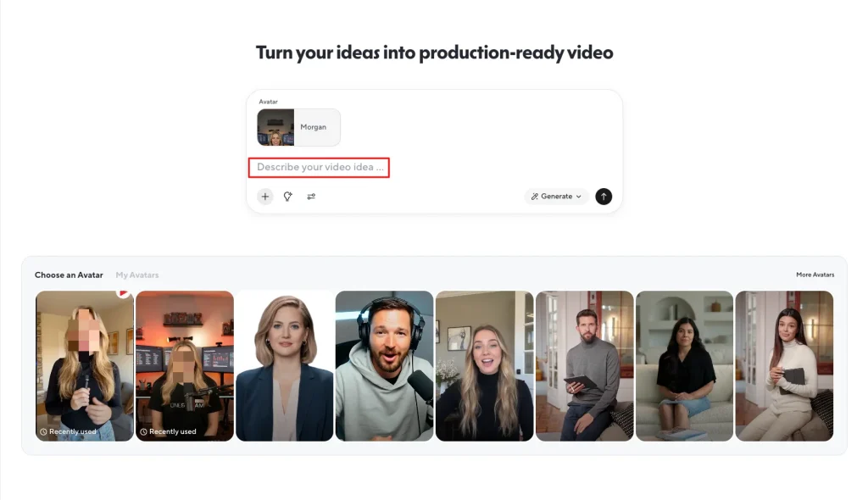Click the pen icon inside Generate button

535,196
